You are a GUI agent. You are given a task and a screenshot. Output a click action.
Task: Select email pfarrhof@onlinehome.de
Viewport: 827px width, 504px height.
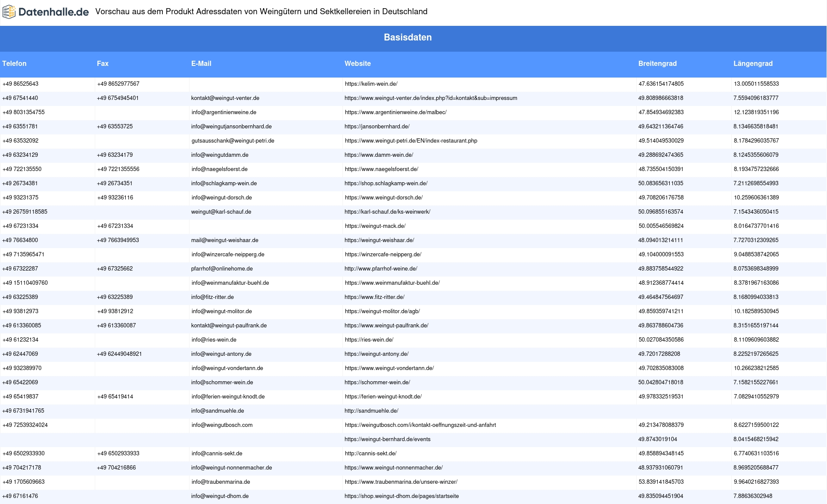click(x=222, y=269)
